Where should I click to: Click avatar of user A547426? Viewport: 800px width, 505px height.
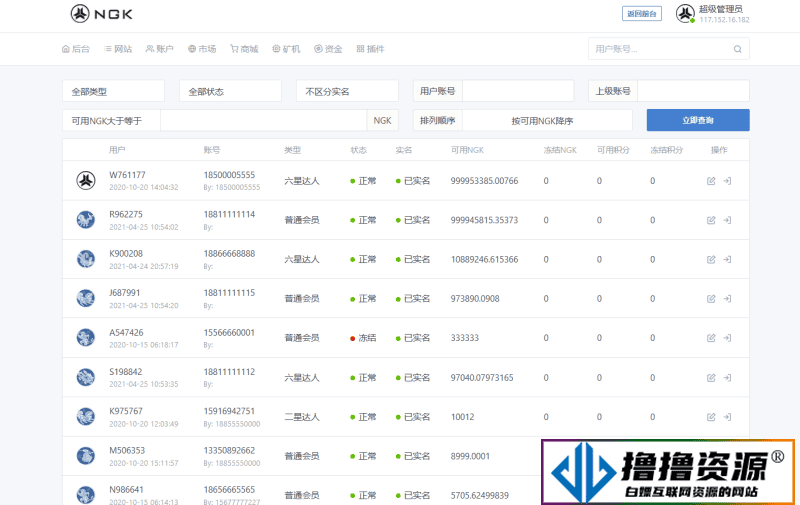click(86, 338)
